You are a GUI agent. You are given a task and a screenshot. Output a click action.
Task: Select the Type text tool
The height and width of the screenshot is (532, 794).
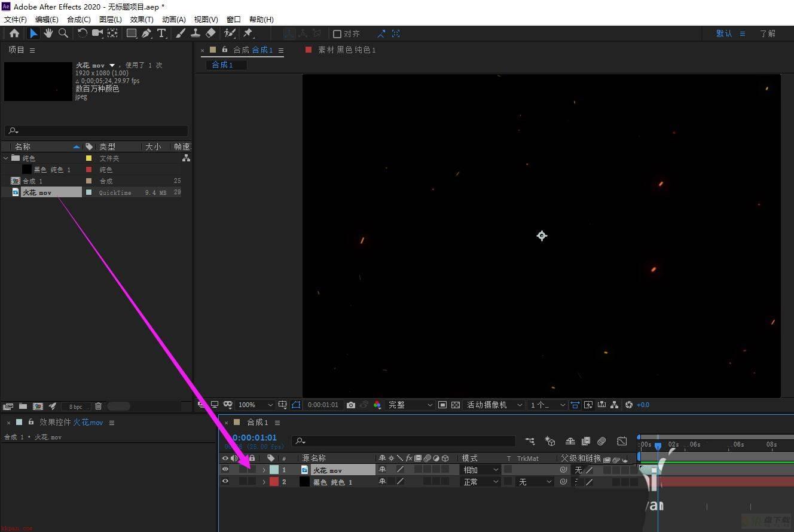pyautogui.click(x=161, y=33)
